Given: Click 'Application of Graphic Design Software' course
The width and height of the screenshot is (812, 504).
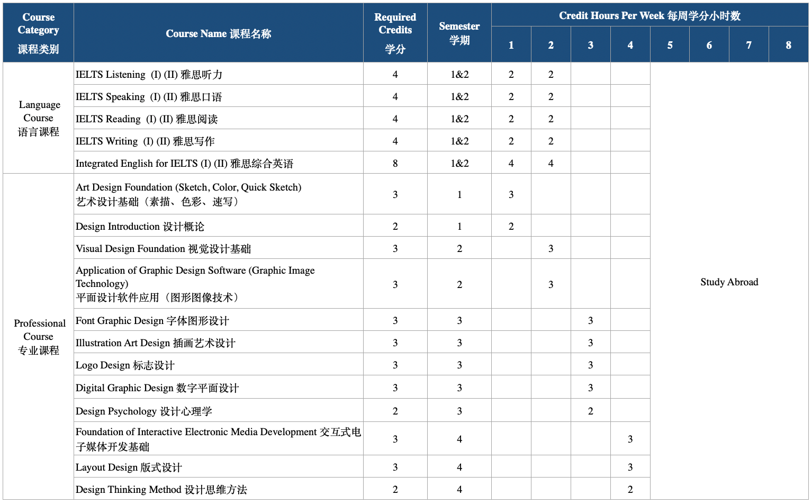Looking at the screenshot, I should click(x=219, y=284).
